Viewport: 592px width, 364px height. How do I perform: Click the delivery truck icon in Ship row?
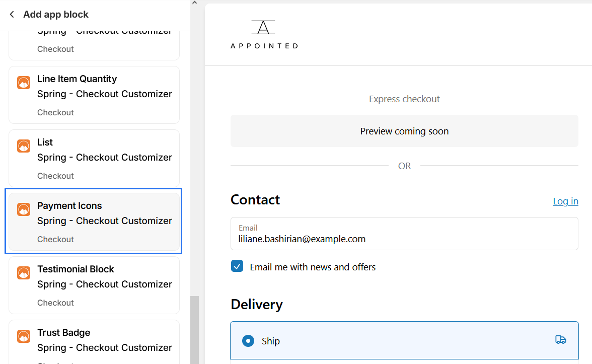point(560,340)
